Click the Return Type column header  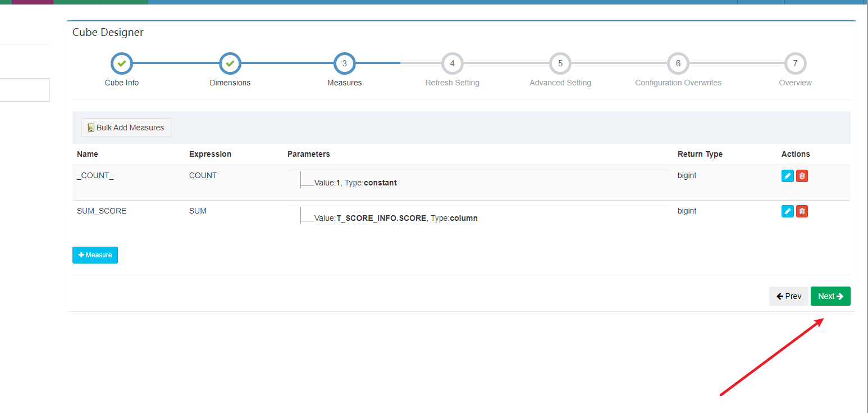700,154
